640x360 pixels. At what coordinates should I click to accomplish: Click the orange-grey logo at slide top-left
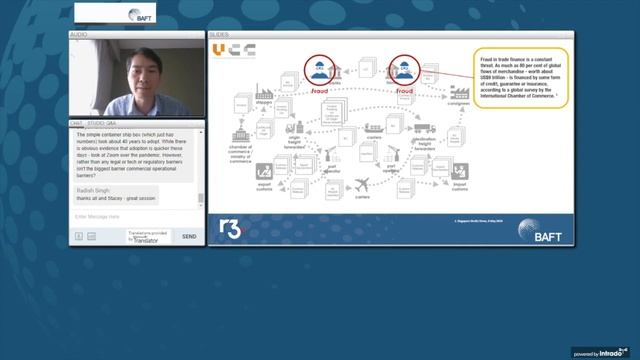click(234, 50)
